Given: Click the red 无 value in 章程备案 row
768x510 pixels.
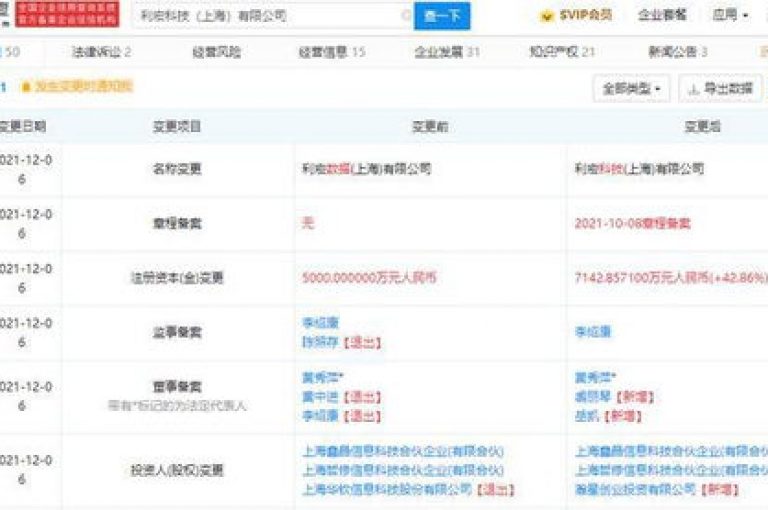Looking at the screenshot, I should pos(308,223).
